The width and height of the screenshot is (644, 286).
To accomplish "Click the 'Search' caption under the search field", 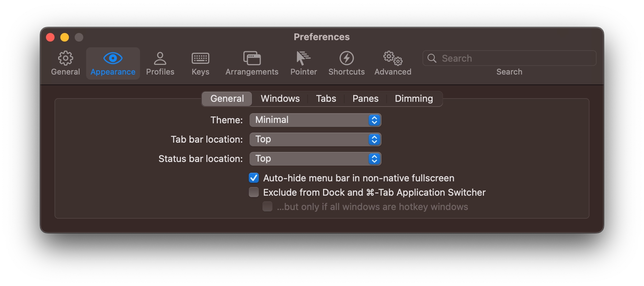I will pyautogui.click(x=509, y=72).
